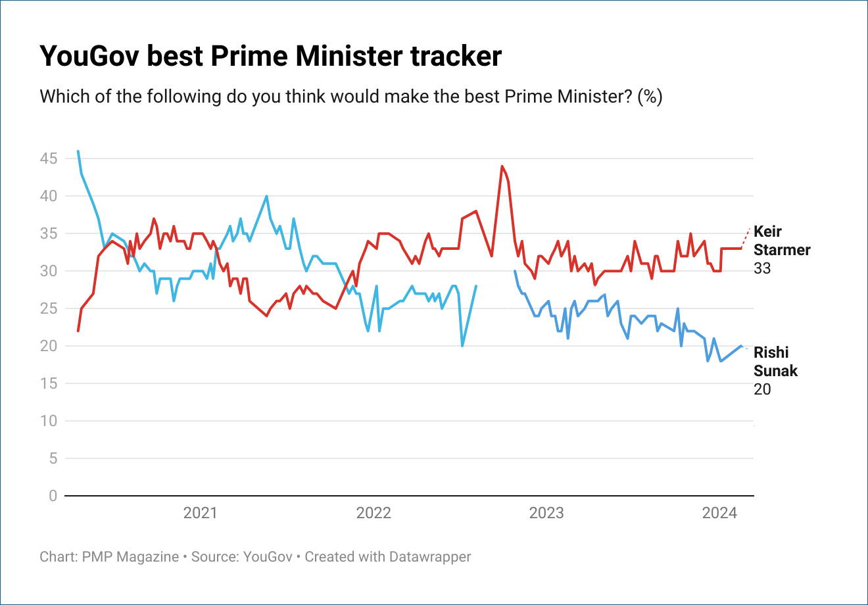
Task: Click the light blue line's starting point at 46
Action: coord(78,151)
